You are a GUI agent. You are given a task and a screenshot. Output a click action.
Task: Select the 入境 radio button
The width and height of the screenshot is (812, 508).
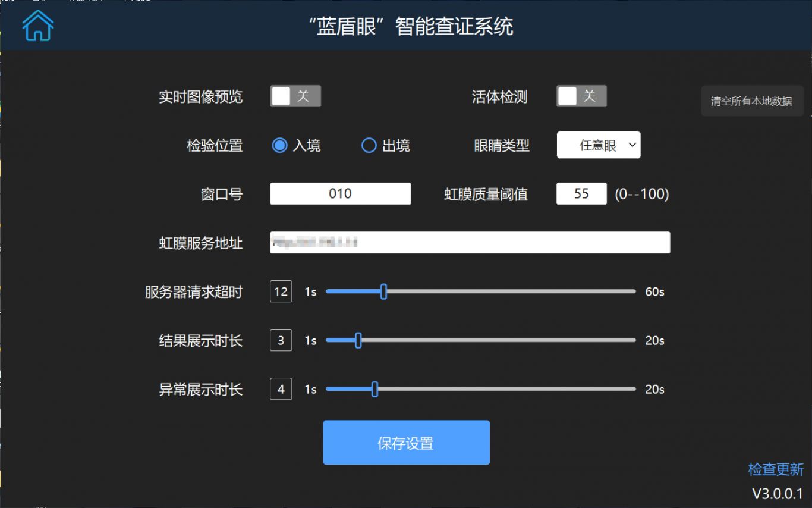(279, 145)
